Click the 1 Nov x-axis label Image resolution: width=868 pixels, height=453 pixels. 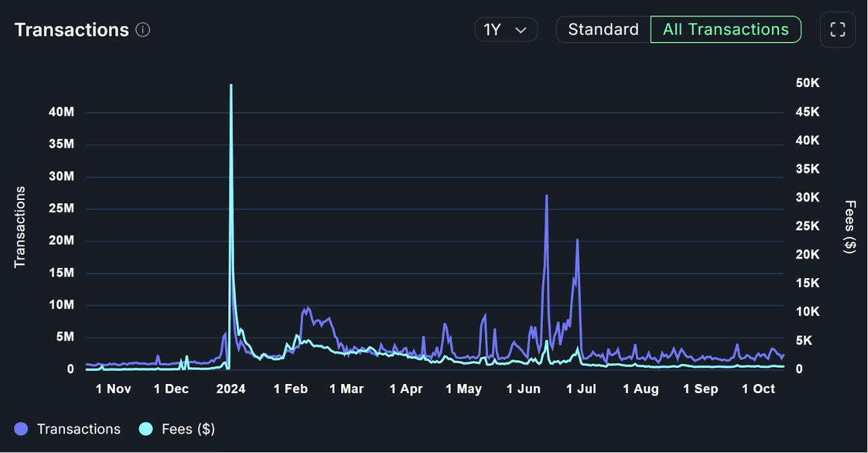pos(113,388)
